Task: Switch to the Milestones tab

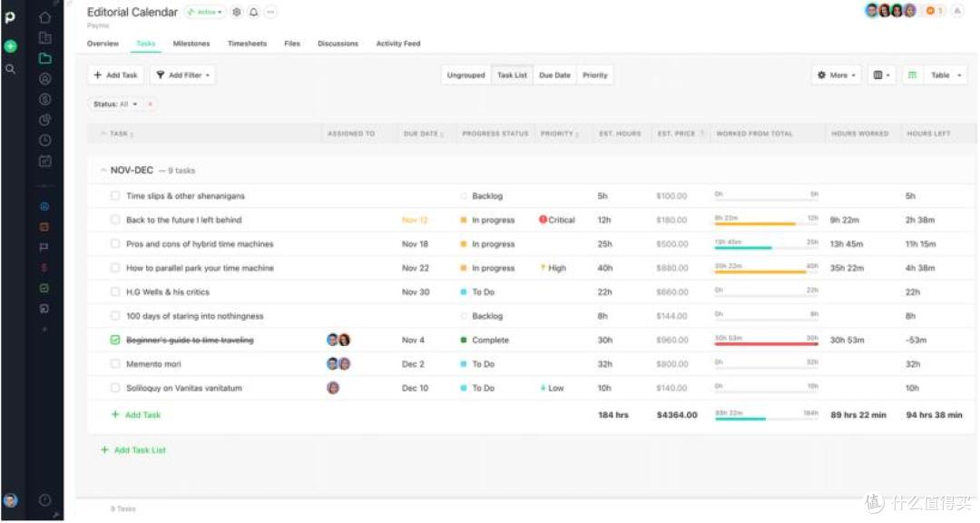Action: [x=191, y=44]
